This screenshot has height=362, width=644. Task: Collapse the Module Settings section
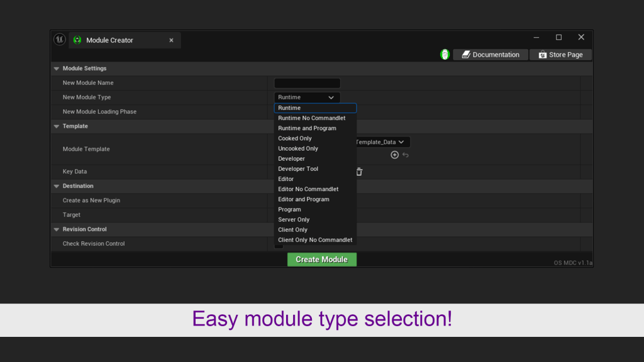[57, 69]
